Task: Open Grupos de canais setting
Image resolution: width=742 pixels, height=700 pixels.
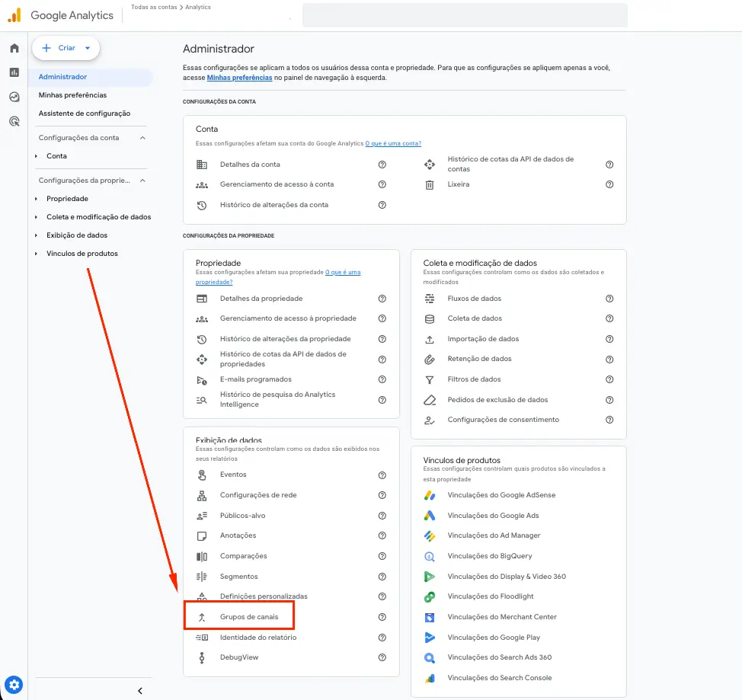Action: tap(249, 617)
